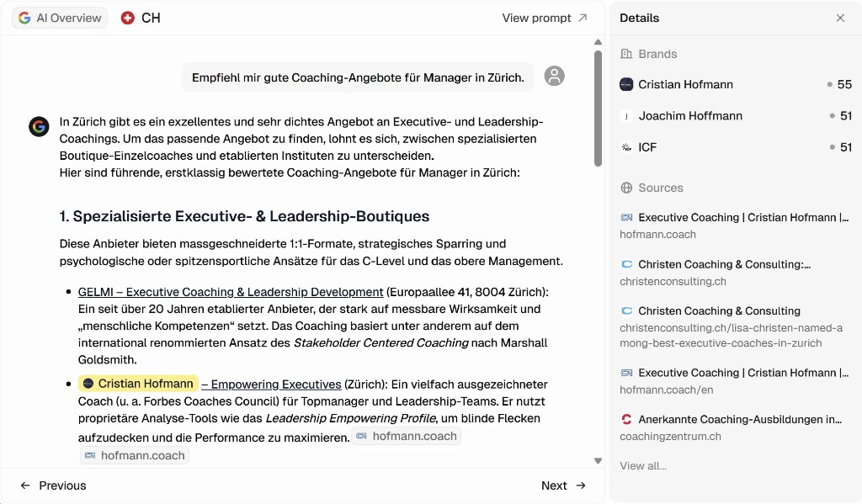Click the coachingzentrum.ch favicon

pos(626,419)
